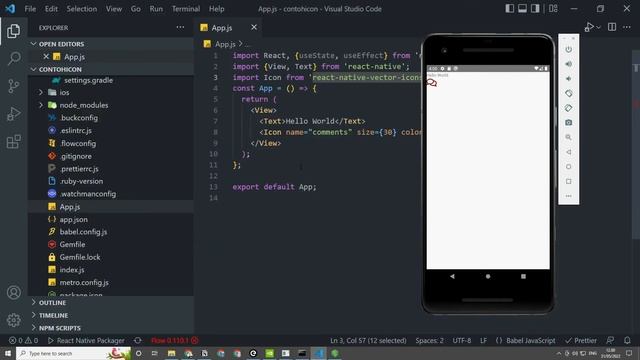Click the errors and warnings counter
This screenshot has width=640, height=360.
(23, 340)
